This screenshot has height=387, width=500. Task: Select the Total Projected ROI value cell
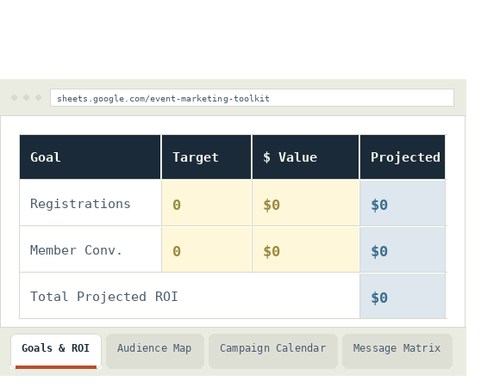(x=403, y=296)
